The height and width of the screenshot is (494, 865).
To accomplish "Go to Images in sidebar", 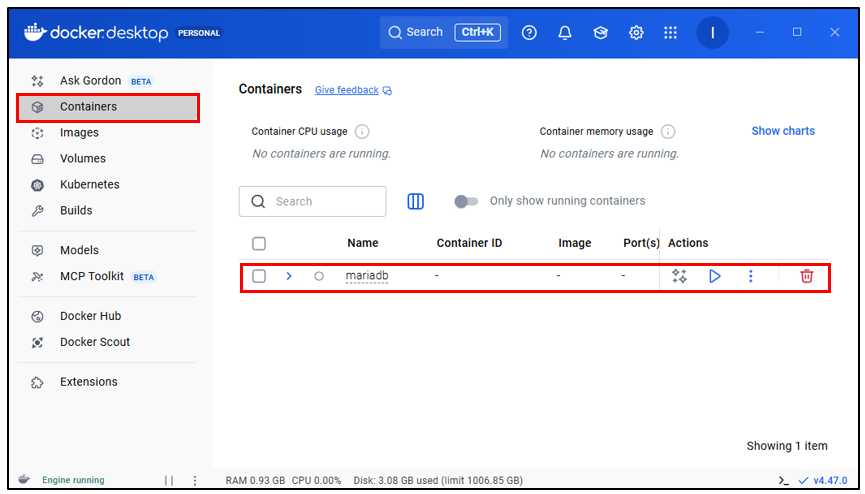I will [79, 132].
